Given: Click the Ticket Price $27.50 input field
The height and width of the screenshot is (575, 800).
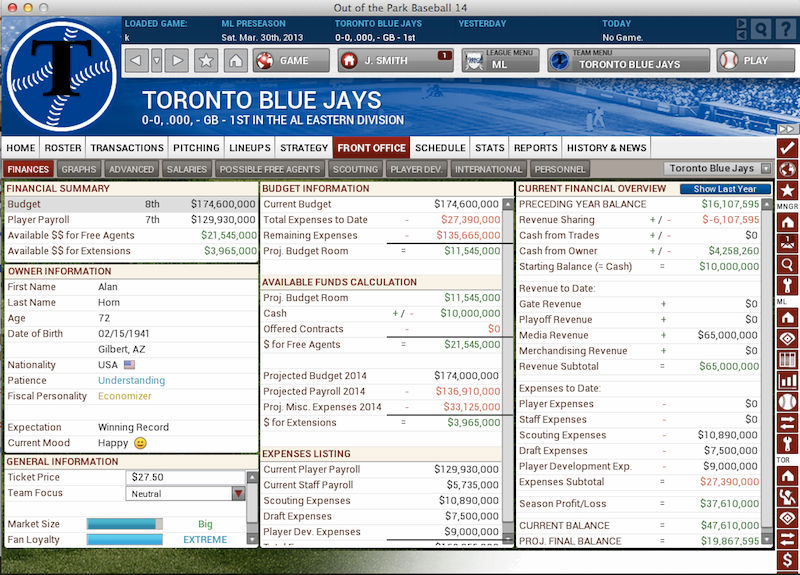Looking at the screenshot, I should [185, 478].
